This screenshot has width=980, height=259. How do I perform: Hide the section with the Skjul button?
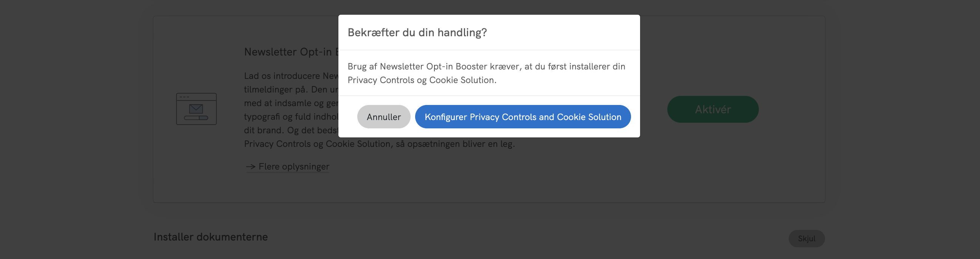[806, 239]
